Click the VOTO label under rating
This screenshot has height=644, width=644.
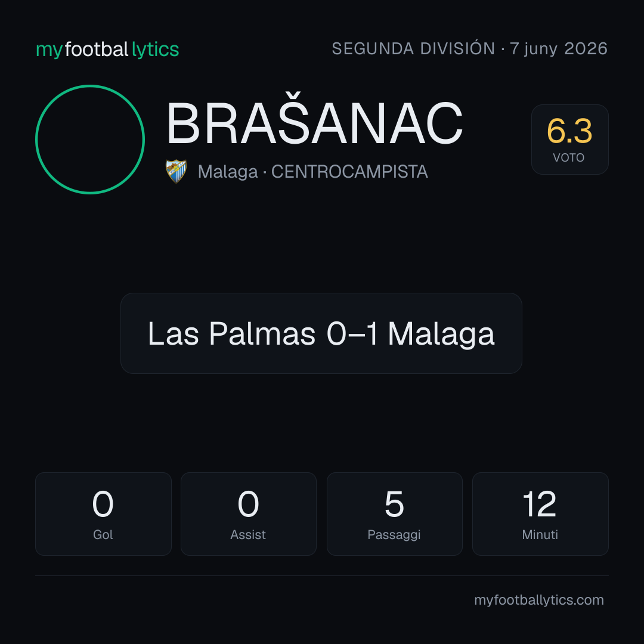click(x=569, y=157)
